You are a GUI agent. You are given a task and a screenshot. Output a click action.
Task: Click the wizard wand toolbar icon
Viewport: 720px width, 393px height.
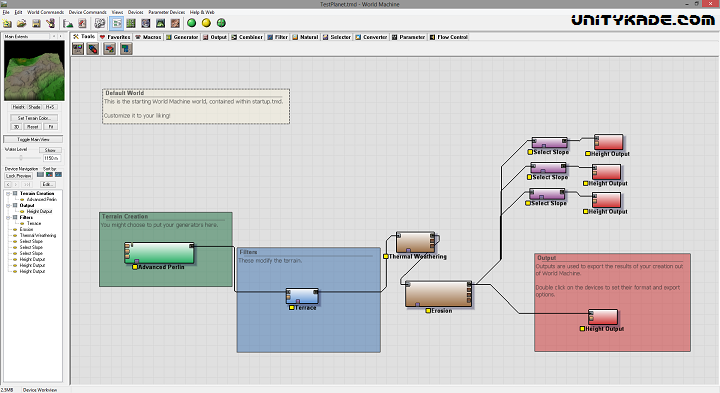click(51, 23)
